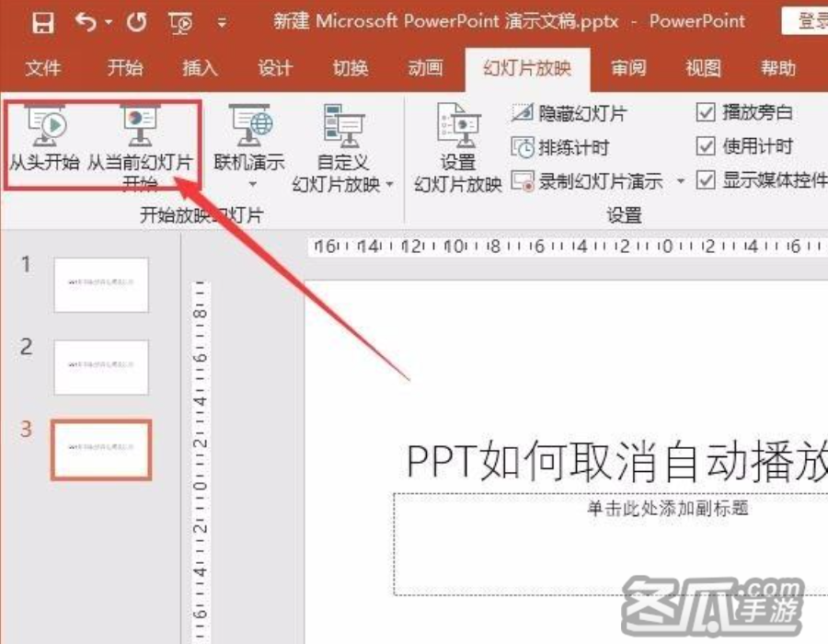Click the subtitle placeholder 单击此处添加副标题
Image resolution: width=828 pixels, height=644 pixels.
pos(668,508)
